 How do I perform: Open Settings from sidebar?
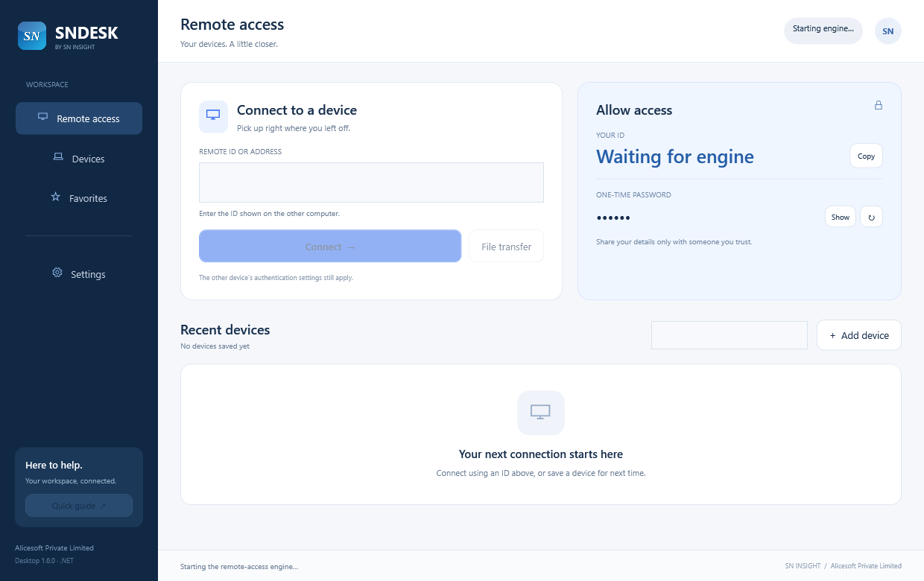click(x=79, y=274)
